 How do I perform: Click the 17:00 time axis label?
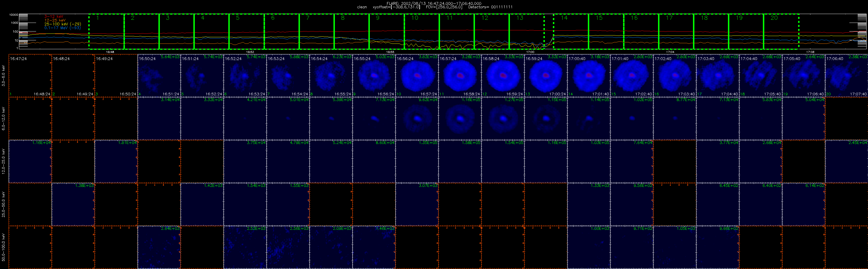[x=530, y=52]
